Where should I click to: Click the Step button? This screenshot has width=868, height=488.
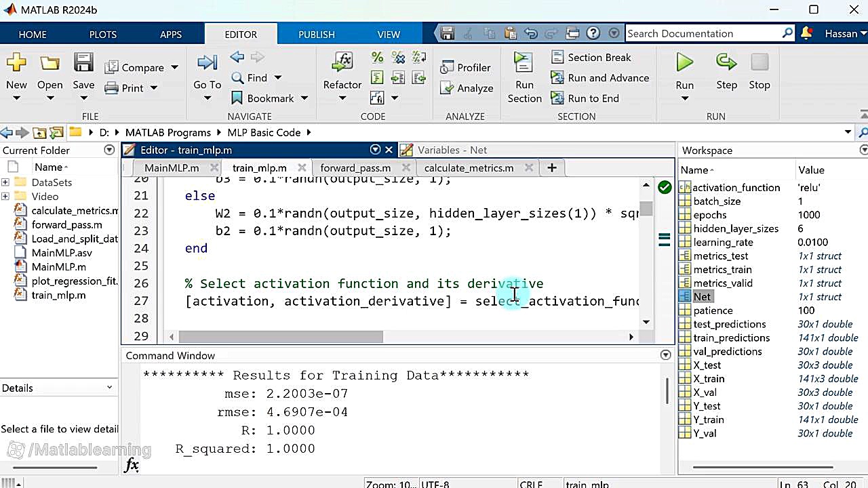(x=726, y=71)
